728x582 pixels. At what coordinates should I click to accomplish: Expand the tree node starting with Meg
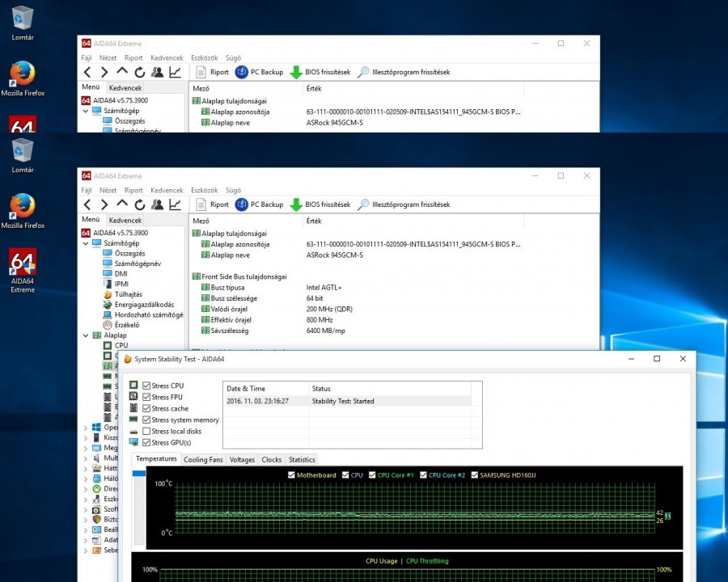pos(86,448)
